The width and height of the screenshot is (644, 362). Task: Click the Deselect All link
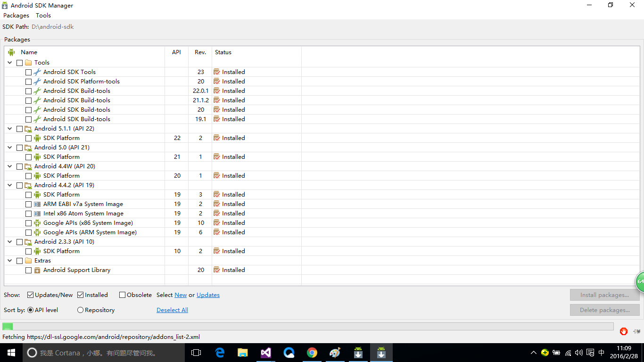[172, 310]
